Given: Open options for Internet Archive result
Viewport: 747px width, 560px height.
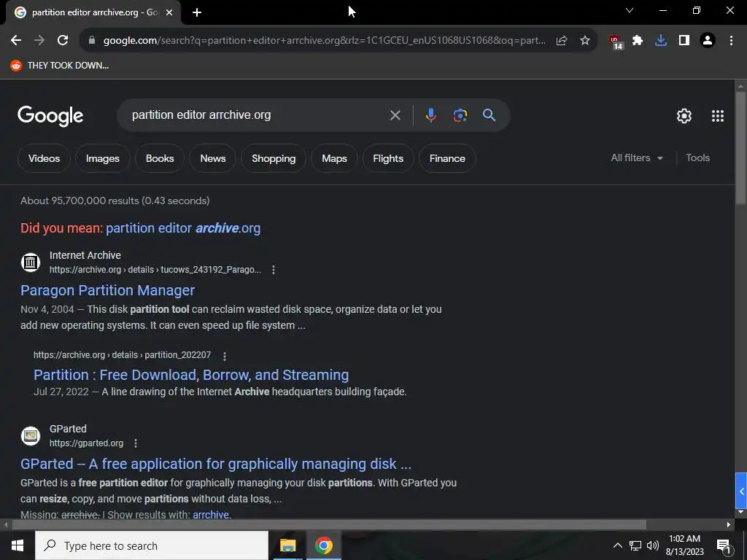Looking at the screenshot, I should click(x=274, y=270).
